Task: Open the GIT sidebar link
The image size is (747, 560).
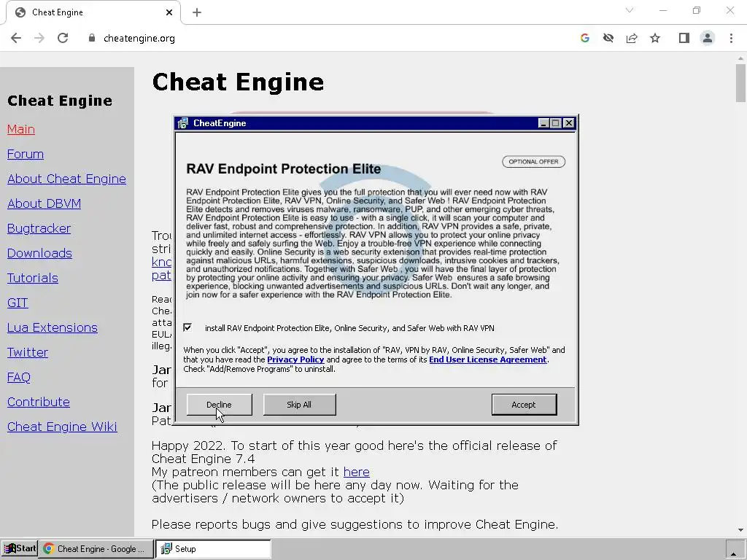Action: (x=18, y=303)
